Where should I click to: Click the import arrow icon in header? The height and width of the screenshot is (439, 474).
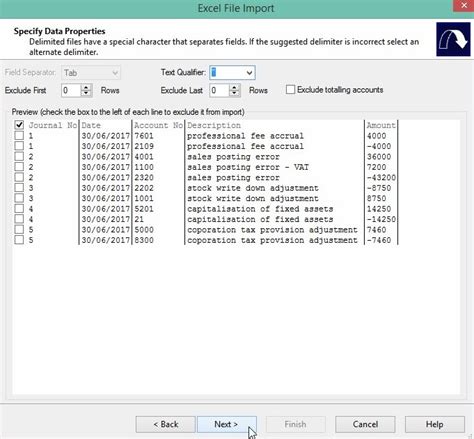pyautogui.click(x=453, y=39)
